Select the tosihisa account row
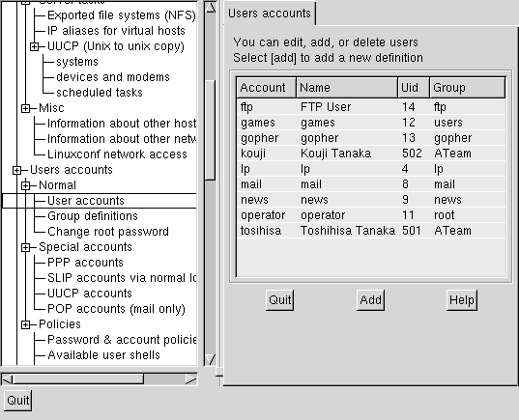The width and height of the screenshot is (519, 420). pos(371,231)
